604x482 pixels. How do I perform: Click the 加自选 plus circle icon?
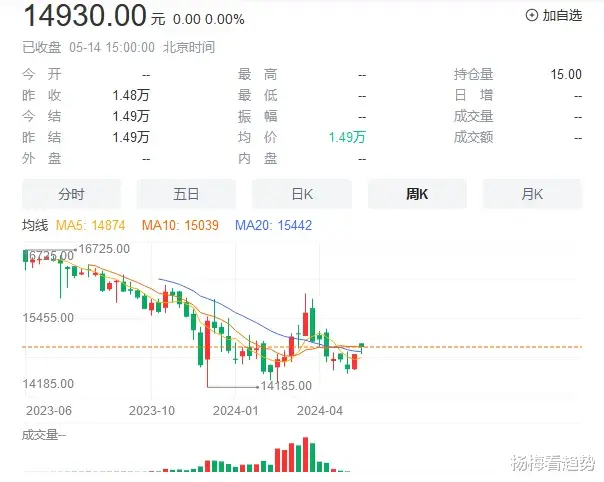click(532, 15)
